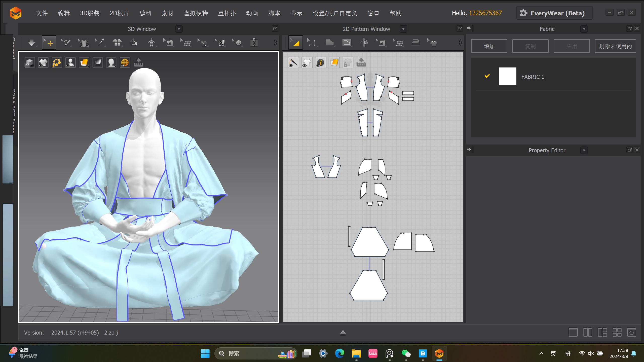
Task: Select the steam iron tool
Action: tap(415, 43)
